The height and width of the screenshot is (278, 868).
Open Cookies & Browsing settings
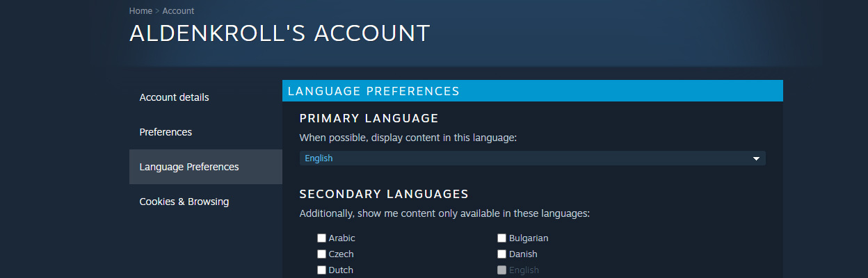(x=184, y=202)
